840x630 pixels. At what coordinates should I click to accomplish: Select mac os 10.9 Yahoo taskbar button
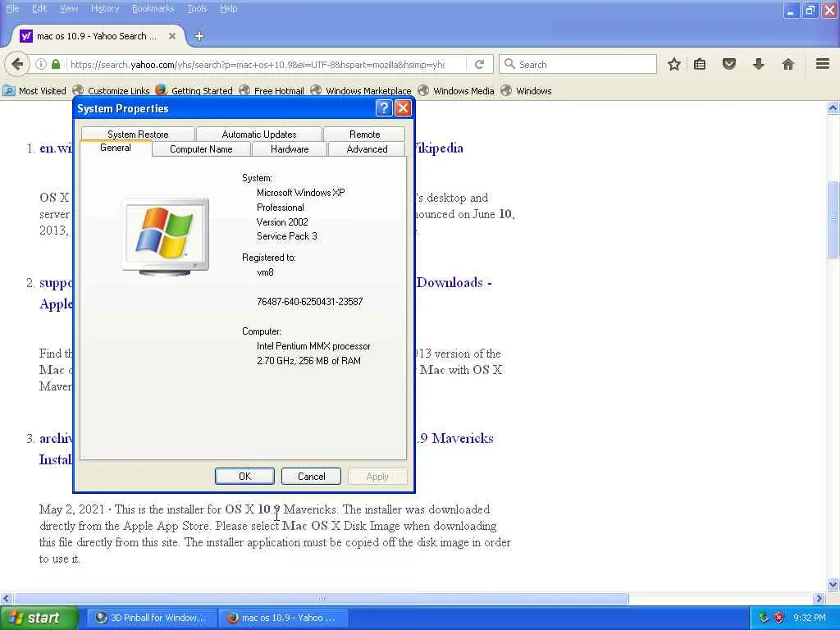[x=283, y=618]
